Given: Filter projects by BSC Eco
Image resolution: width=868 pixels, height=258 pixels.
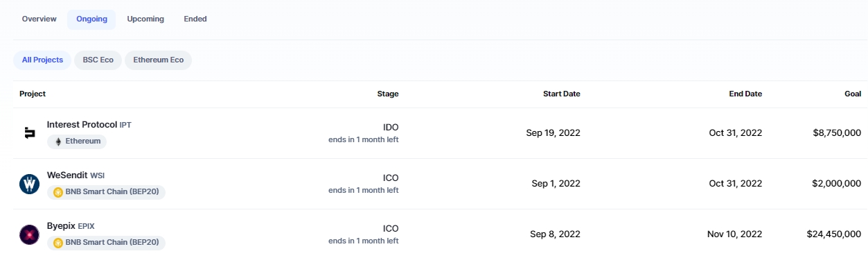Looking at the screenshot, I should coord(98,60).
